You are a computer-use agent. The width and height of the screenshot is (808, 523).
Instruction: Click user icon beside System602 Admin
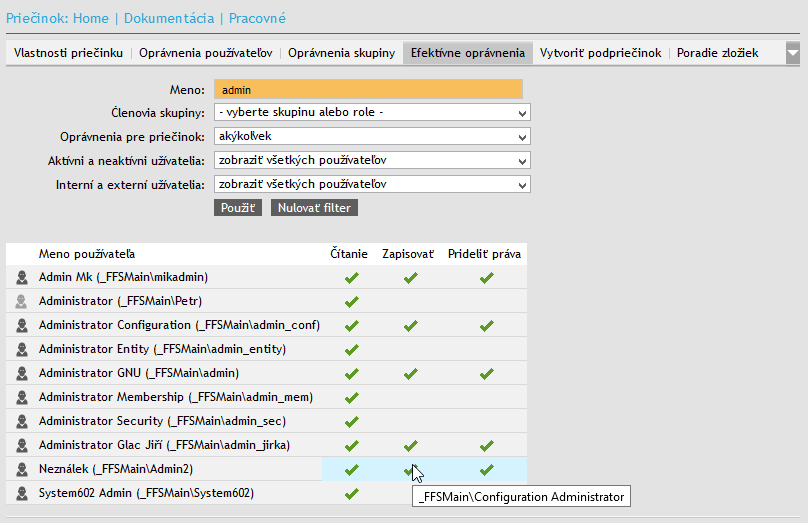coord(22,493)
